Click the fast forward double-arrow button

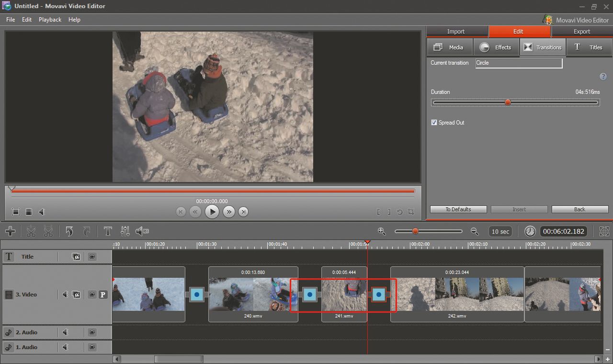(x=229, y=212)
